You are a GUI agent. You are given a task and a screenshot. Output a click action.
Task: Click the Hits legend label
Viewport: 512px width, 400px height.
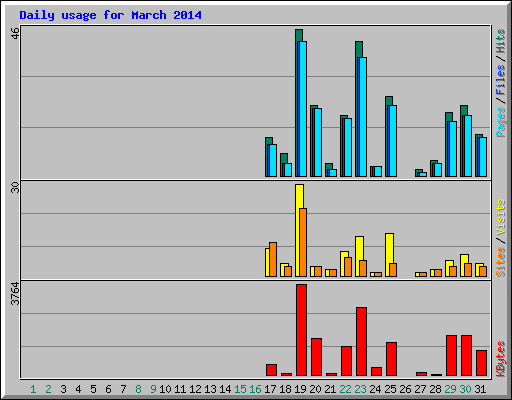click(x=501, y=41)
